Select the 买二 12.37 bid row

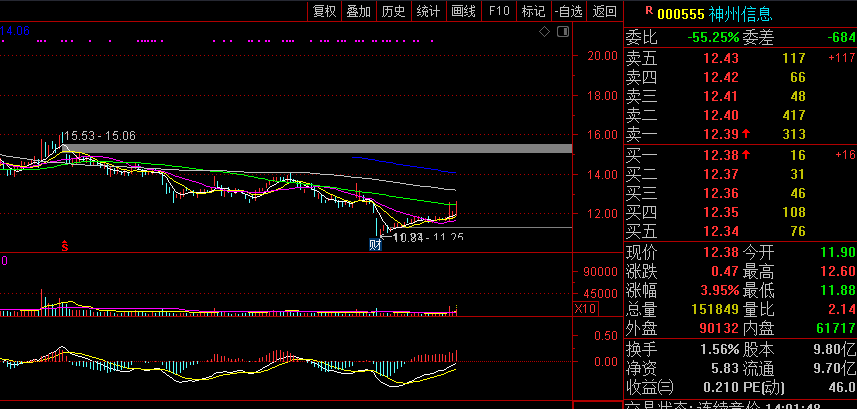pos(740,174)
